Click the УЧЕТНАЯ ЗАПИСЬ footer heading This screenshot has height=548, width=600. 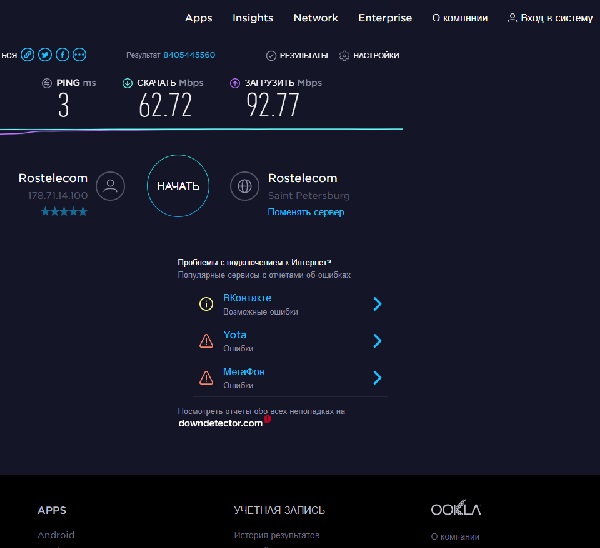[279, 510]
